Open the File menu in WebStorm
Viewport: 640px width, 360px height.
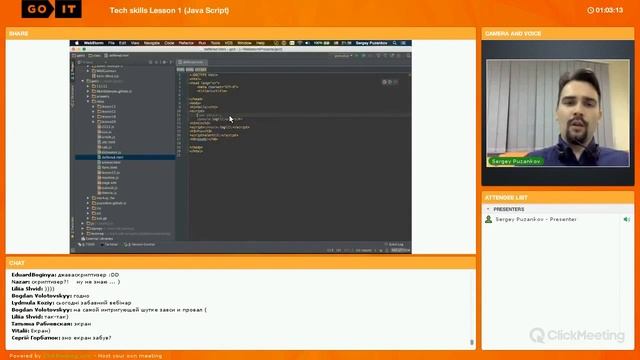pyautogui.click(x=111, y=43)
